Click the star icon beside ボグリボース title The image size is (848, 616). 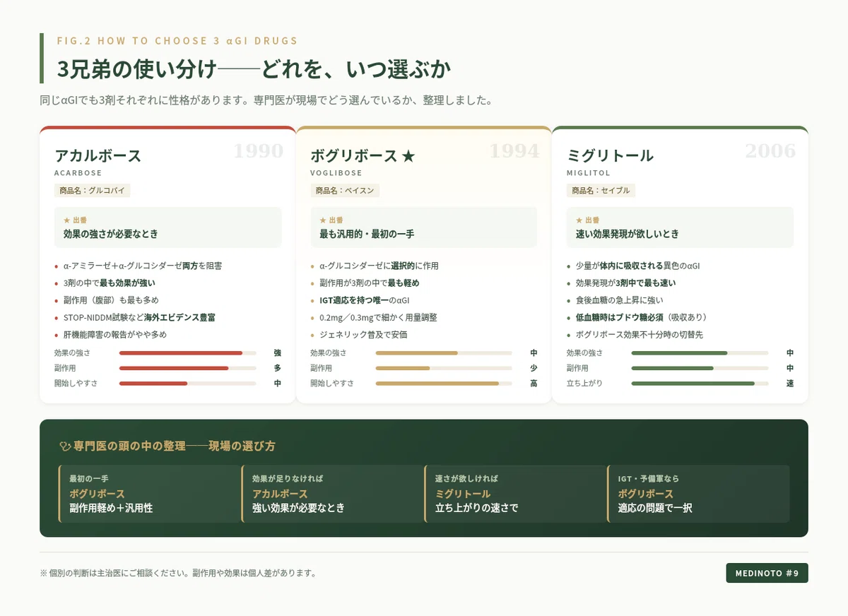point(408,156)
